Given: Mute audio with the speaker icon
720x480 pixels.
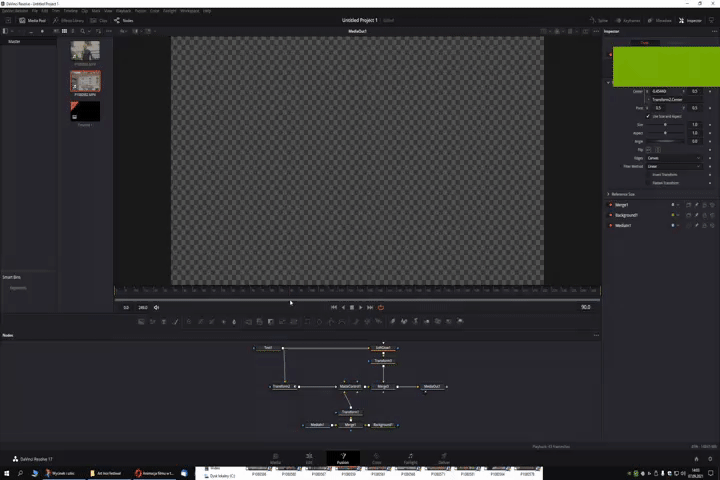Looking at the screenshot, I should pos(156,307).
